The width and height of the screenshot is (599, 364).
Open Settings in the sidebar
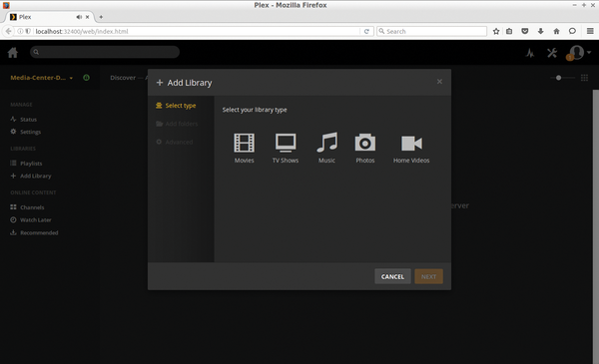26,132
